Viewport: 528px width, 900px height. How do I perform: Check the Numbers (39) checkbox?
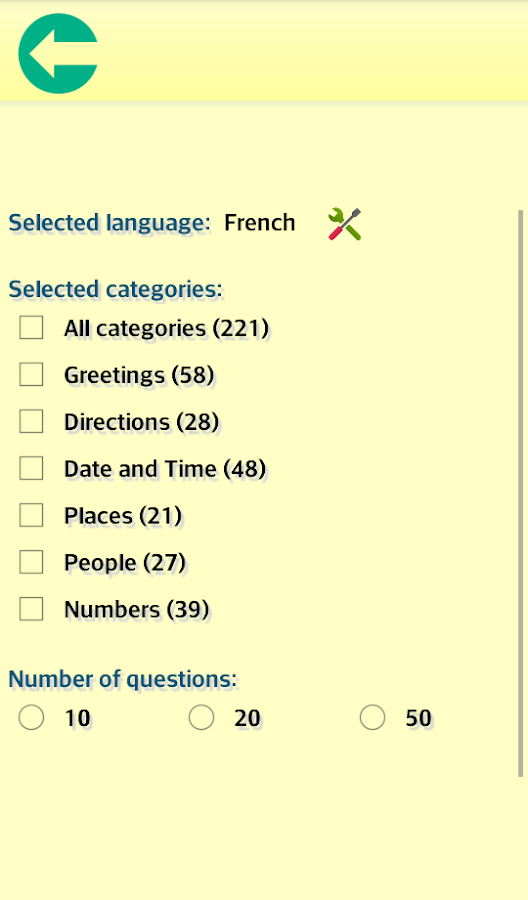coord(31,609)
